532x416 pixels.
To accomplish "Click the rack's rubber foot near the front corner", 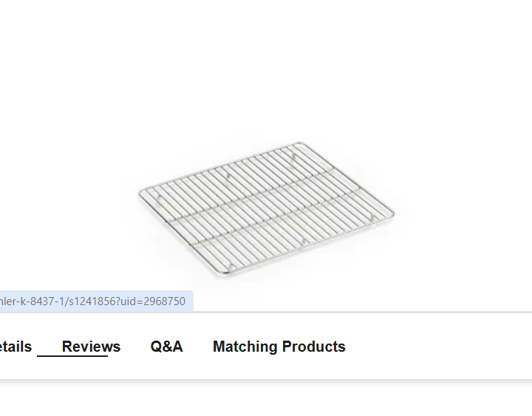I will point(231,267).
